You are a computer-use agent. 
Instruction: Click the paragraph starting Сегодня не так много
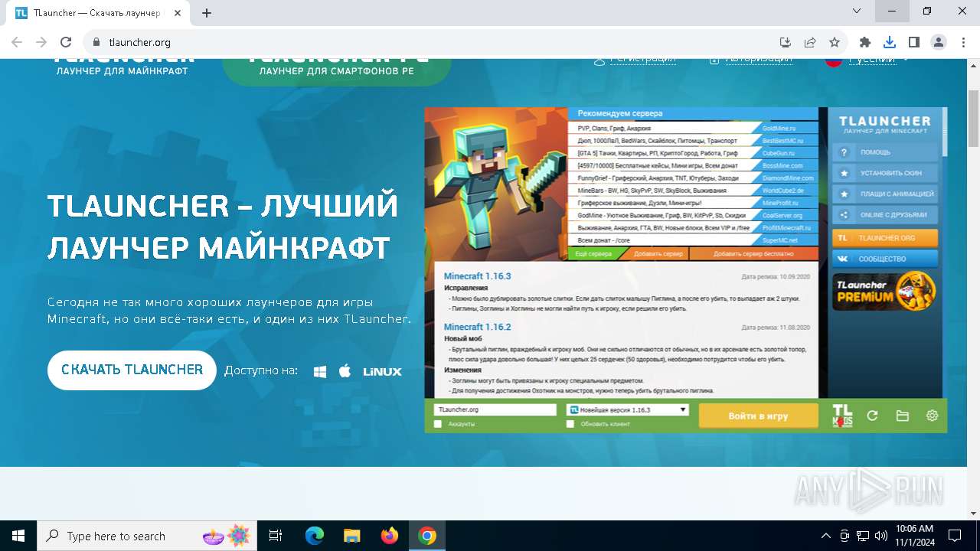(229, 310)
